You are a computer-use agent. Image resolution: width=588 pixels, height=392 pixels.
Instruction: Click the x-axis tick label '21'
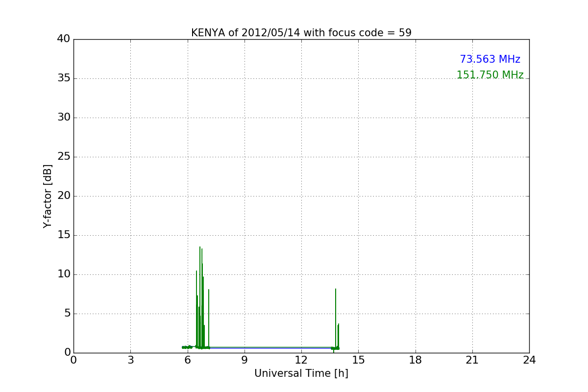[x=472, y=360]
